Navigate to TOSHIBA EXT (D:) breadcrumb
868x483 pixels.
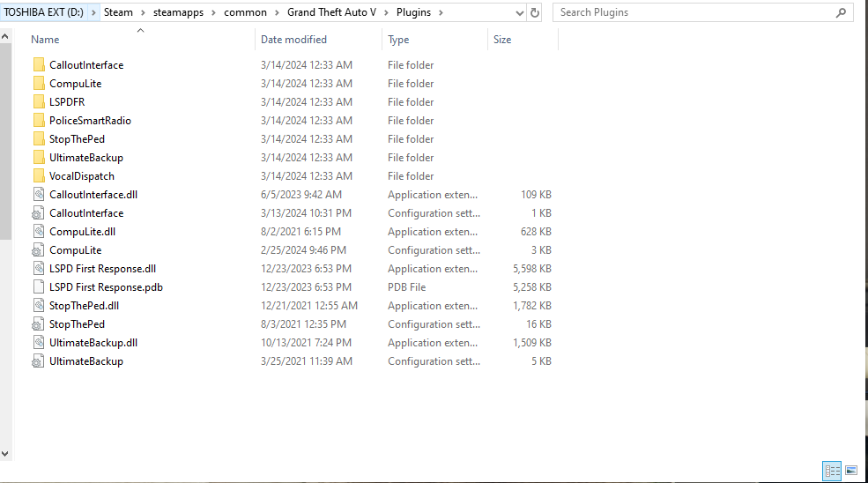[x=44, y=12]
